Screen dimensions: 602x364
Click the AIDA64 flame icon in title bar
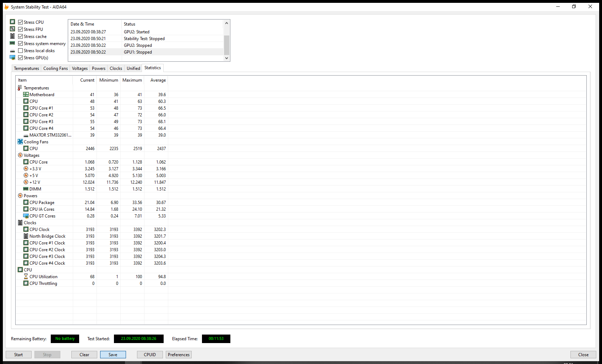pos(6,7)
